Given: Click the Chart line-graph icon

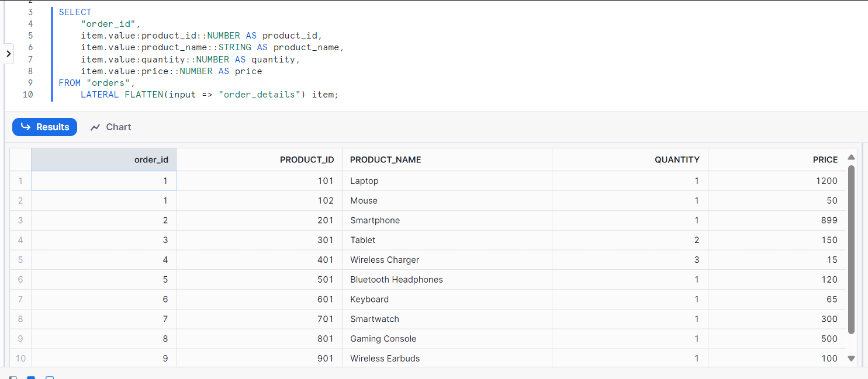Looking at the screenshot, I should coord(95,127).
